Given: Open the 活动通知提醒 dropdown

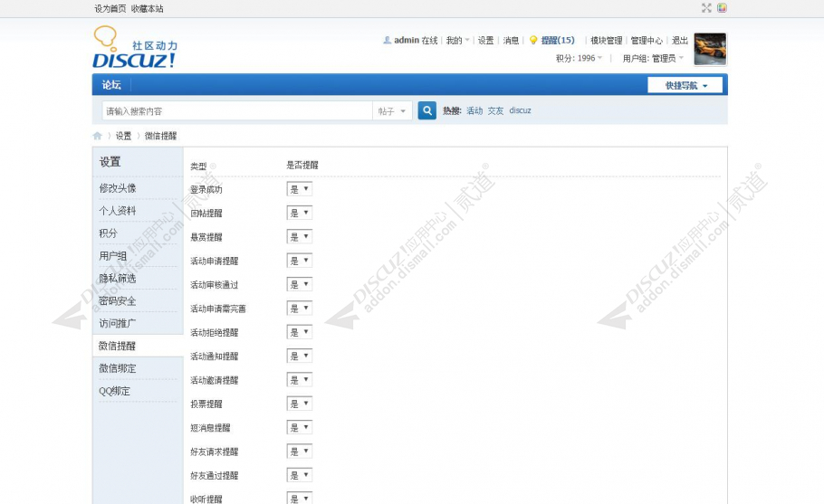Looking at the screenshot, I should [300, 356].
